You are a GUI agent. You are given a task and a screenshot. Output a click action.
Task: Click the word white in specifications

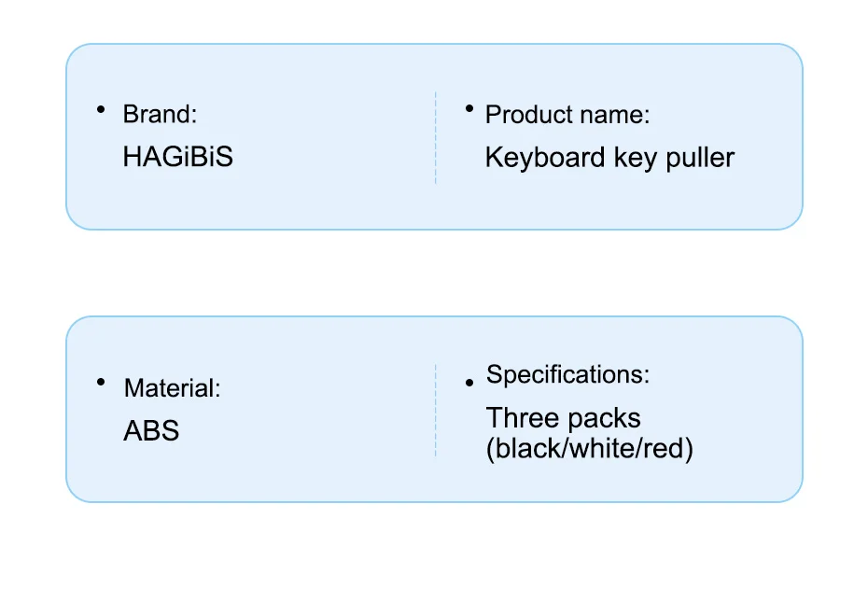pos(608,448)
